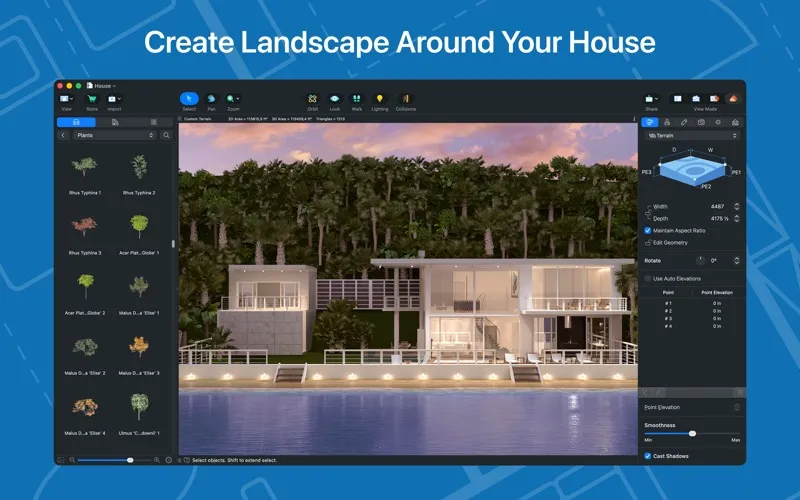Open the house inspector tab
800x500 pixels.
[x=735, y=122]
